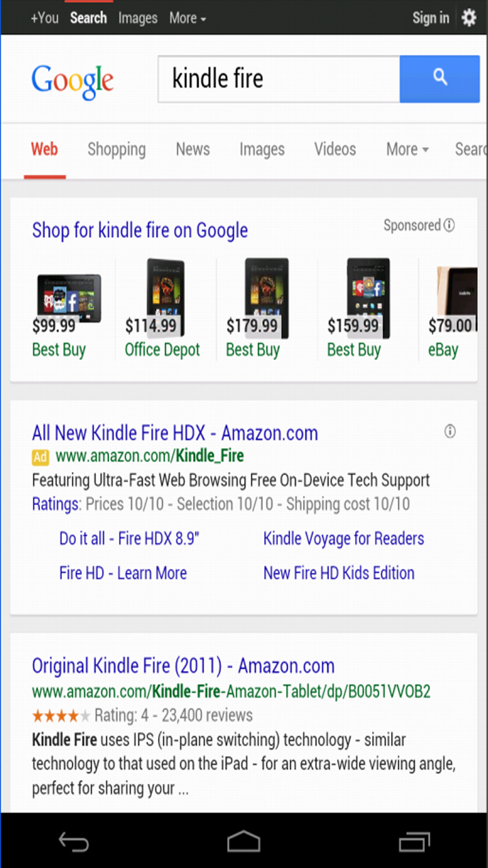The width and height of the screenshot is (488, 868).
Task: Open the recent apps navigation icon
Action: (414, 842)
